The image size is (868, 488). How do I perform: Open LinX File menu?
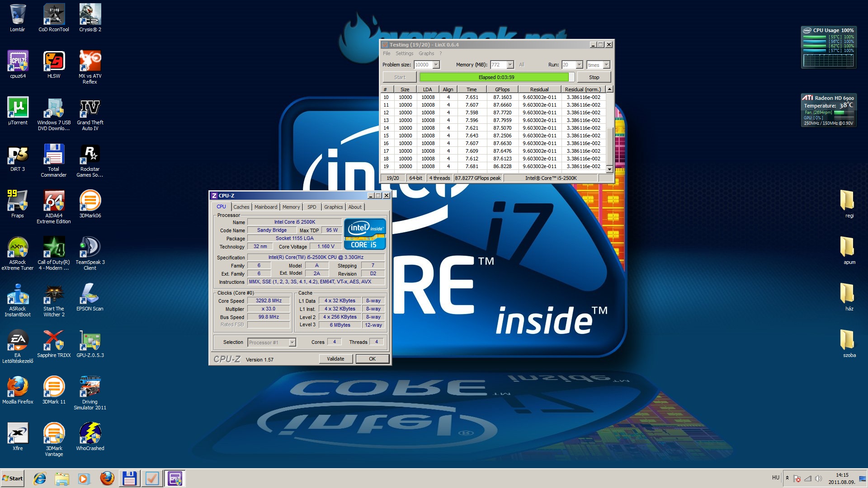(x=387, y=53)
